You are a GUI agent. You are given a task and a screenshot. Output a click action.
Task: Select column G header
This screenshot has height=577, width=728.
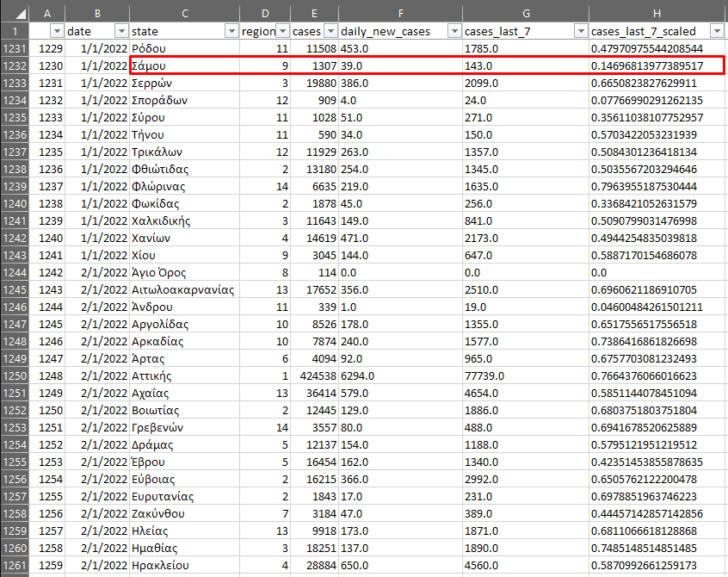coord(526,14)
